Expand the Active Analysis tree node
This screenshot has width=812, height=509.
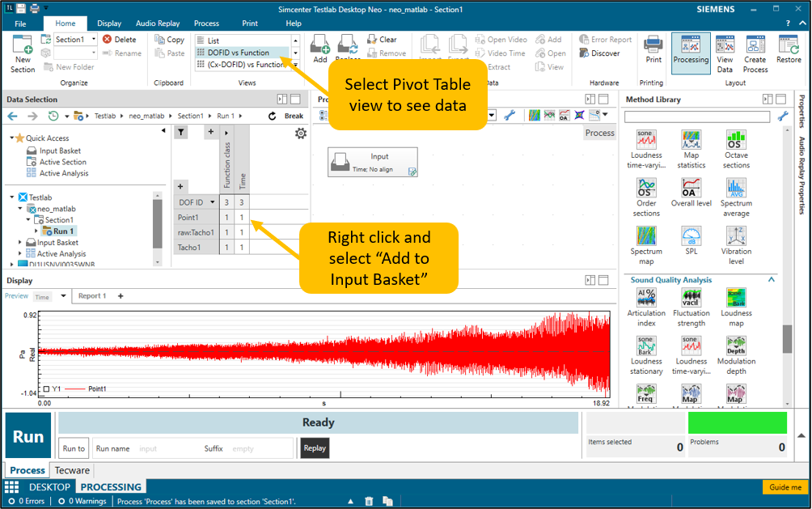[20, 253]
